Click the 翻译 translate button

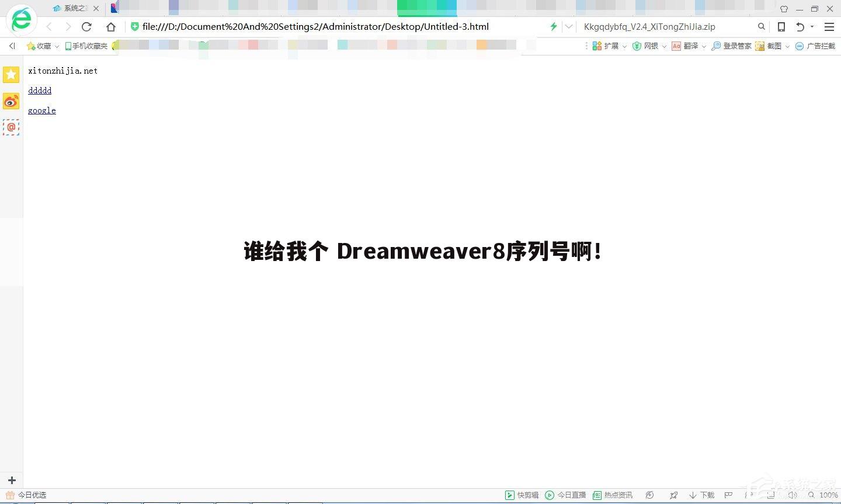(x=685, y=46)
